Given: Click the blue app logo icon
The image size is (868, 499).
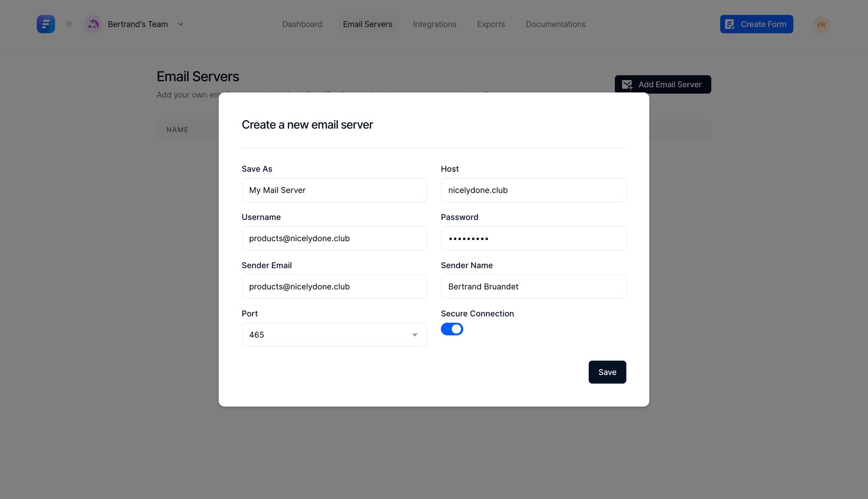Looking at the screenshot, I should point(46,24).
